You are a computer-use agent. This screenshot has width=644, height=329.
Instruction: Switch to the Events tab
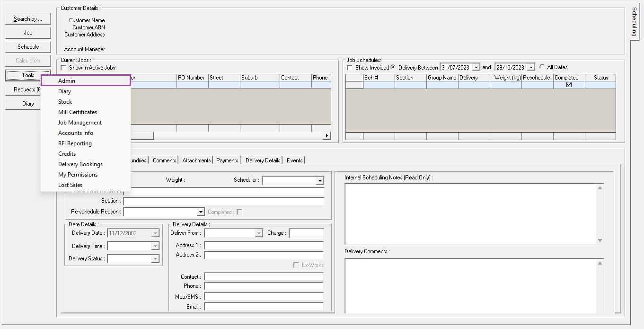click(x=294, y=160)
